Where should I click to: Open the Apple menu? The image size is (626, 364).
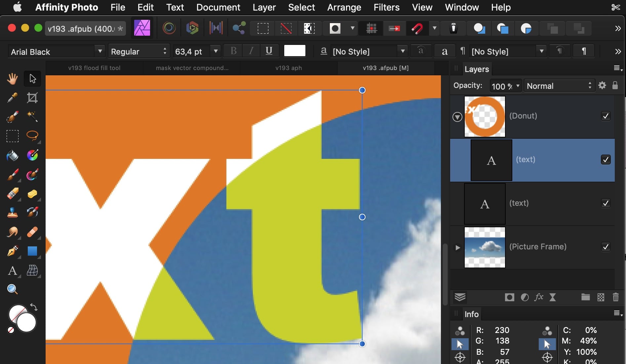pyautogui.click(x=18, y=7)
